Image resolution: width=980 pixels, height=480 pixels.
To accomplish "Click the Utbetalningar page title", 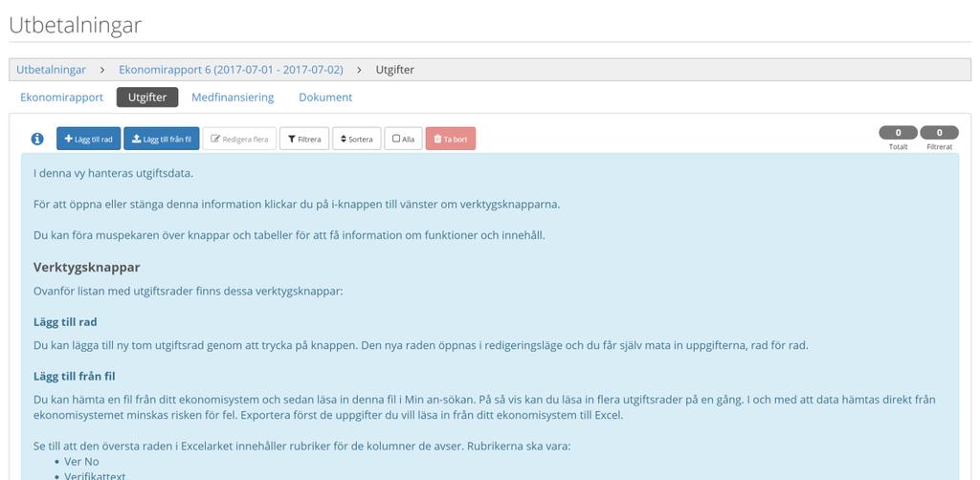I will pos(75,26).
